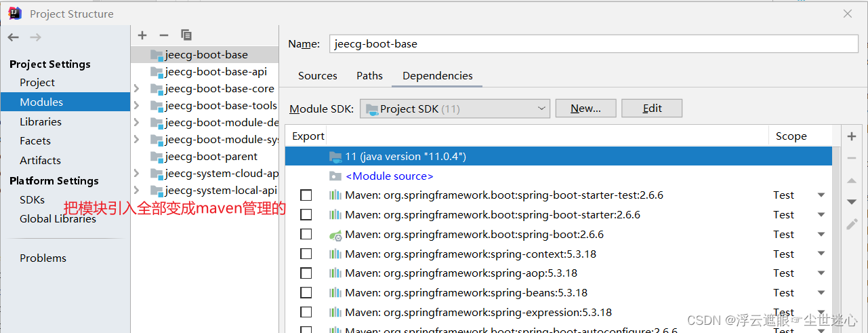Remove dependency using minus on right toolbar
Viewport: 868px width, 333px height.
[852, 158]
